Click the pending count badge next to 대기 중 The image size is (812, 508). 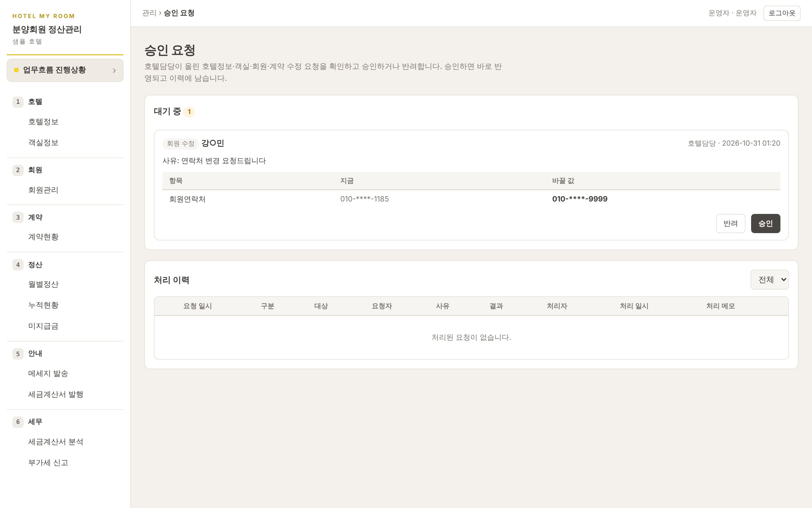(x=189, y=111)
